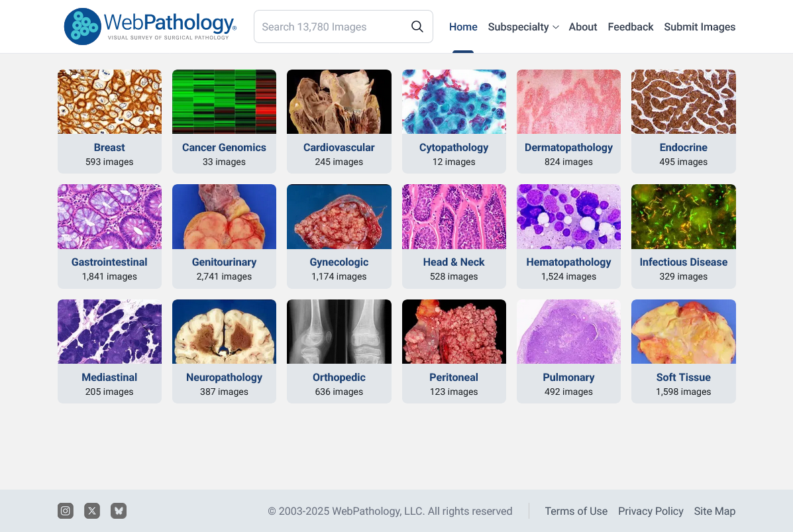
Task: Click the Peritoneal title link
Action: click(454, 377)
